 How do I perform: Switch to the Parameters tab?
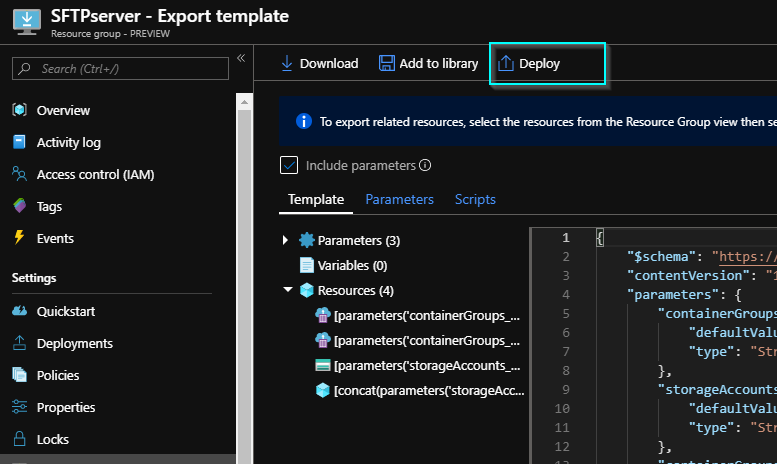click(x=399, y=199)
